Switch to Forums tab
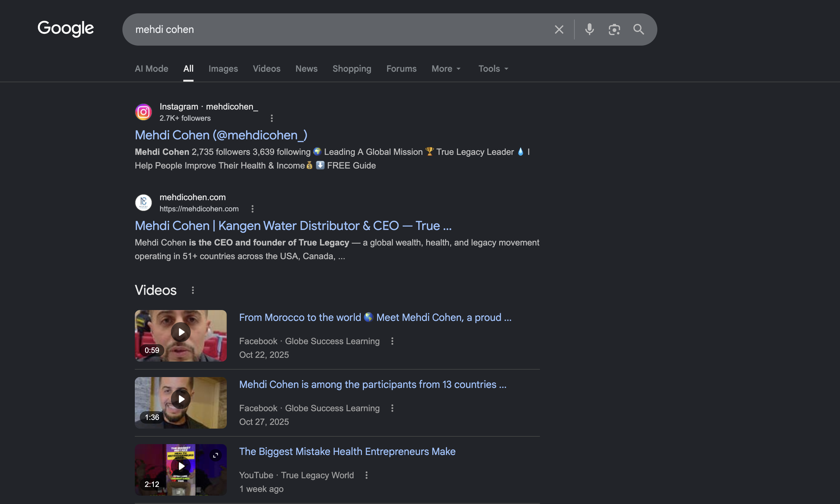Image resolution: width=840 pixels, height=504 pixels. coord(401,69)
